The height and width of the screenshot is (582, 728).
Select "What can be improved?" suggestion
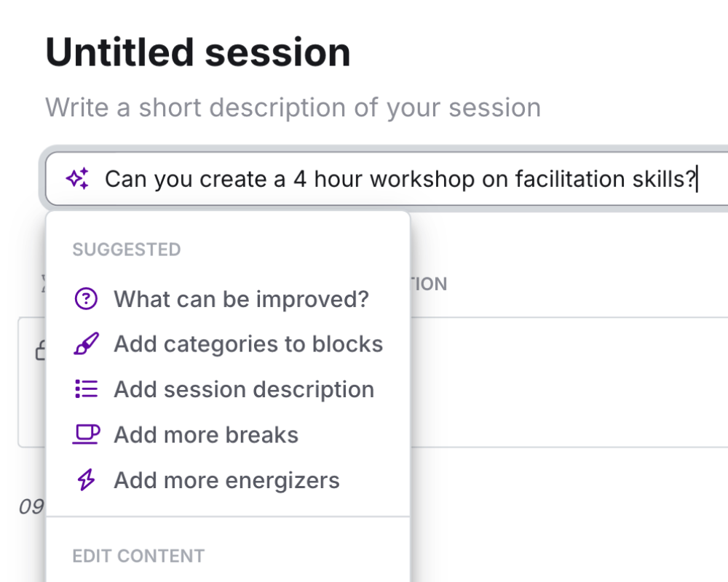(x=241, y=299)
